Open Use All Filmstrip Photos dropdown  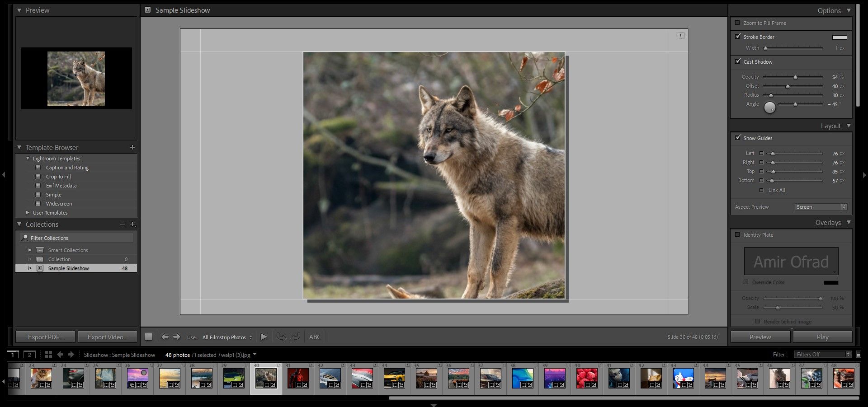[x=227, y=337]
